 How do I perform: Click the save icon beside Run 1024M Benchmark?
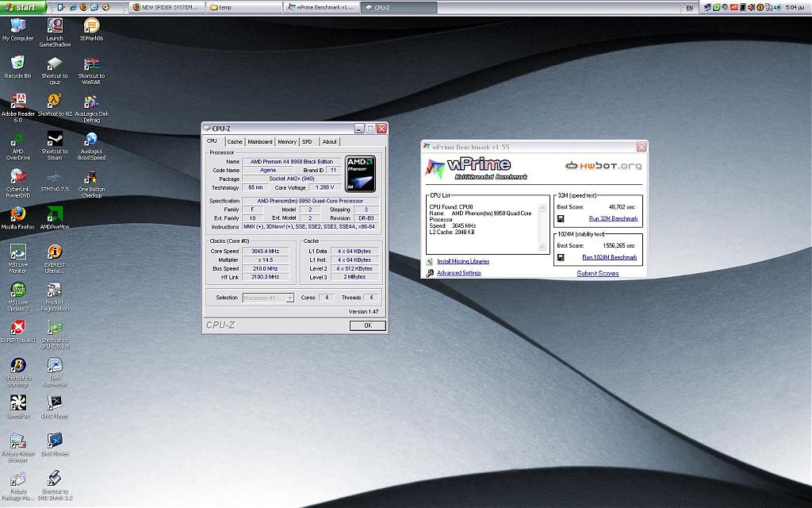(x=561, y=257)
